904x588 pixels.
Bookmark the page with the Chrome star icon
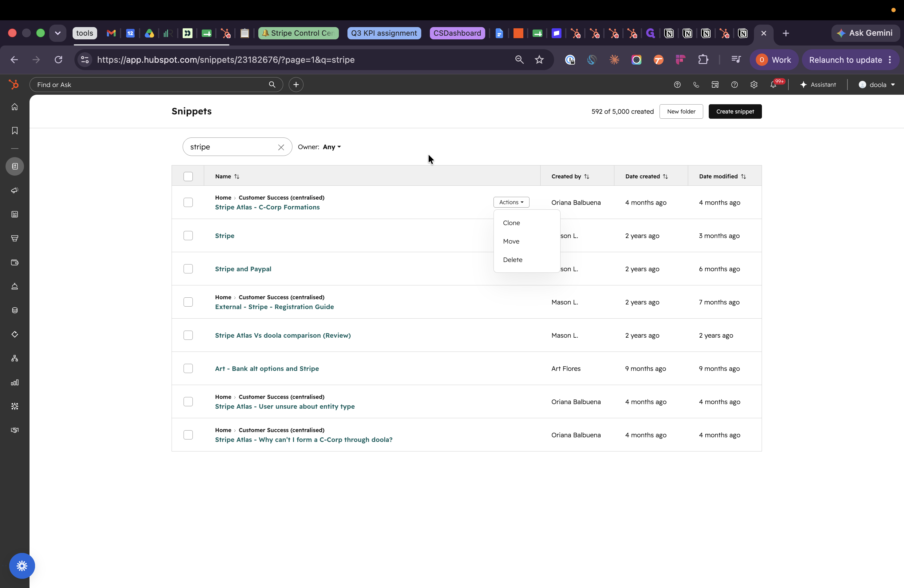539,60
